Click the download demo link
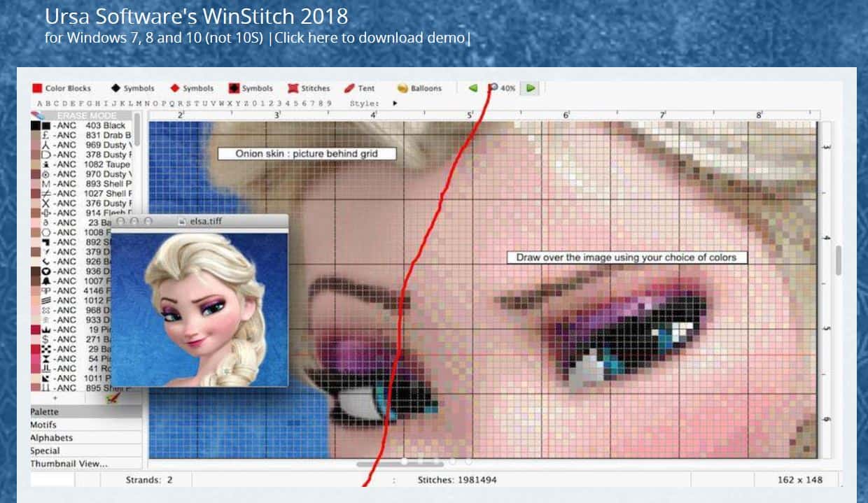 click(370, 38)
